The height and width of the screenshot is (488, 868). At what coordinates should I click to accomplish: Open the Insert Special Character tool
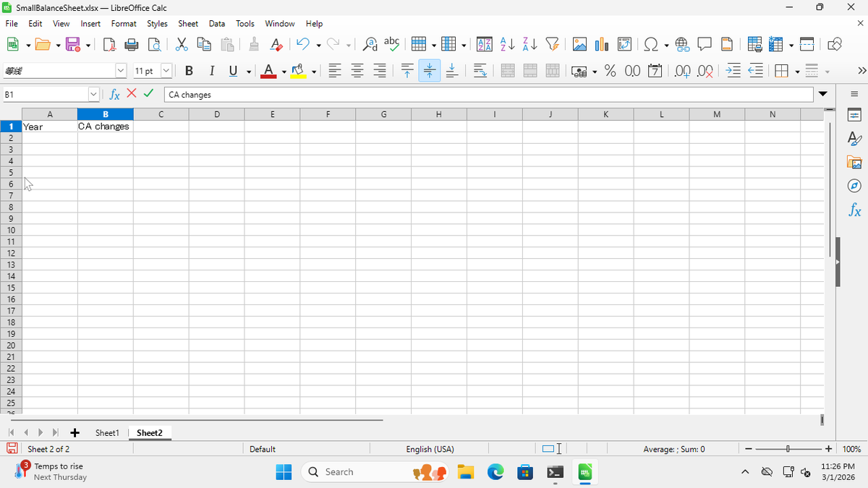click(650, 44)
